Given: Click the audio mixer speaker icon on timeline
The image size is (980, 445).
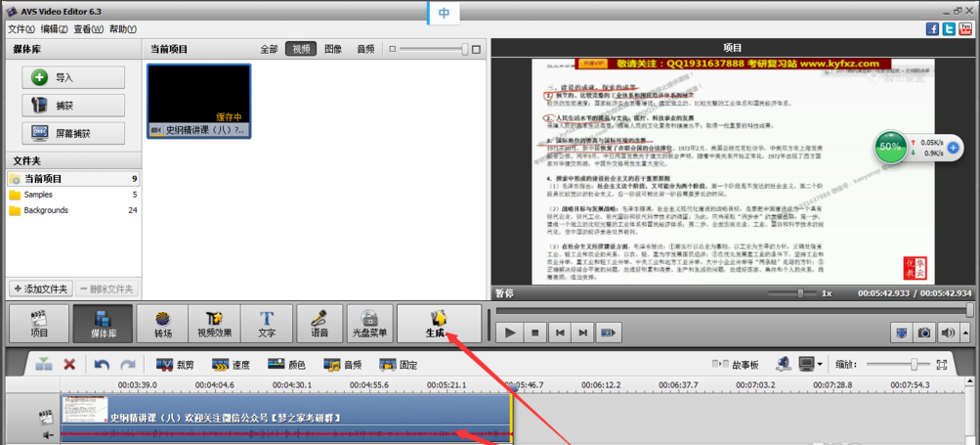Looking at the screenshot, I should coord(785,364).
